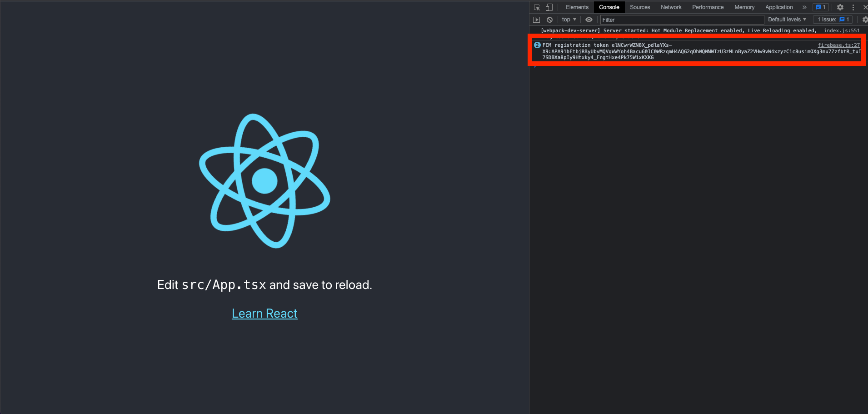Image resolution: width=868 pixels, height=414 pixels.
Task: Open the DevTools settings gear
Action: [x=840, y=7]
